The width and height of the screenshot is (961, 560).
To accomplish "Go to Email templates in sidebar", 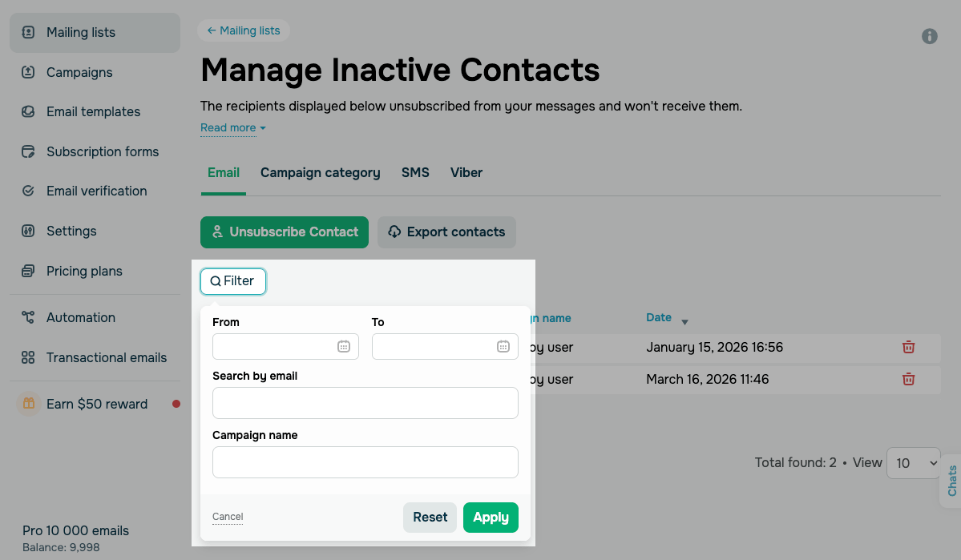I will [93, 111].
